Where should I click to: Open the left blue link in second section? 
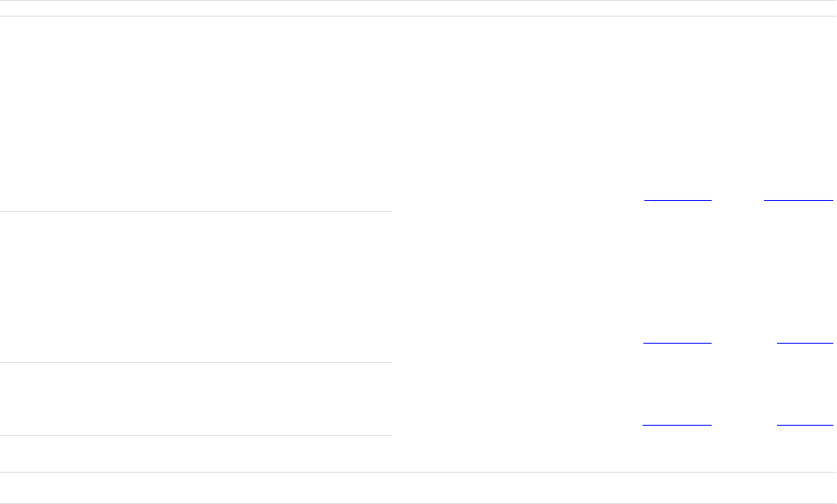pos(677,343)
